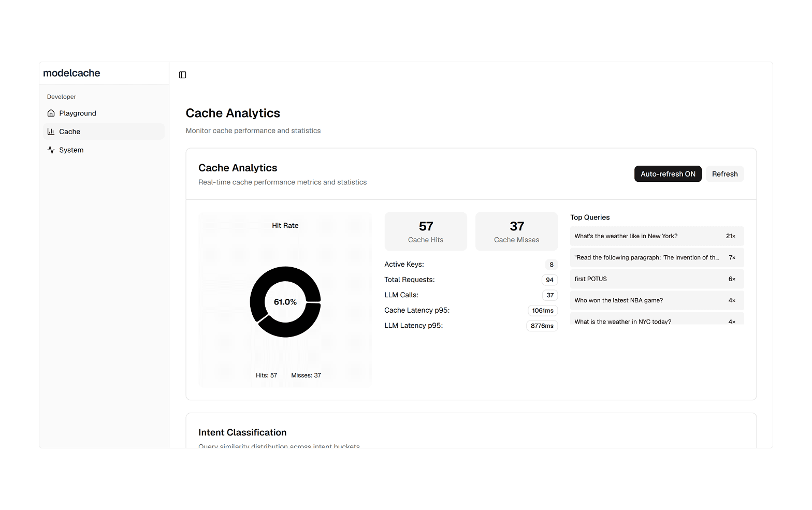Click the Intent Classification heading
The image size is (812, 510).
242,432
